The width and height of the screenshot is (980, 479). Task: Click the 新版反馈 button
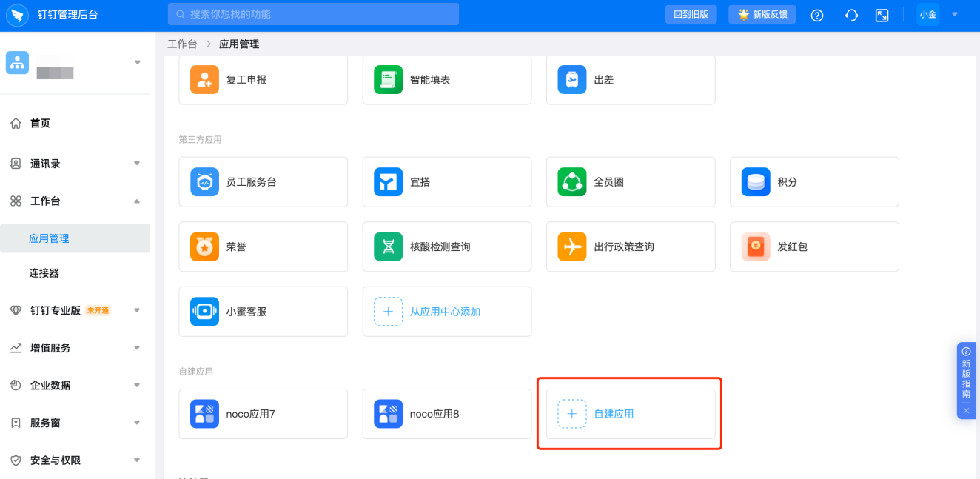762,14
